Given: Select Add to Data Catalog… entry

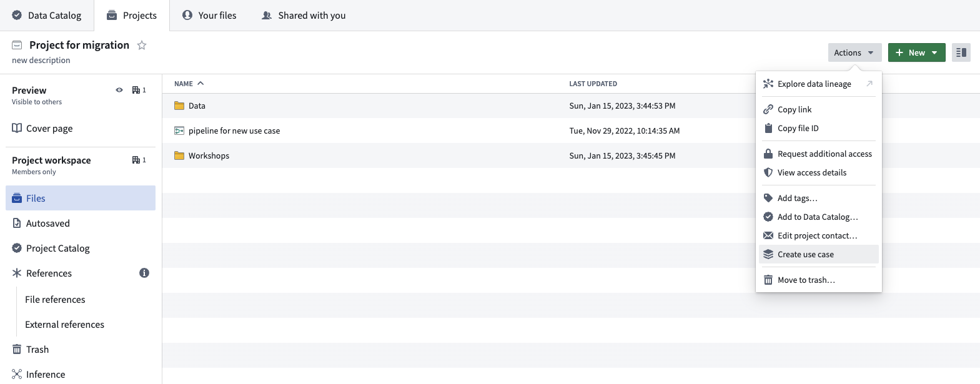Looking at the screenshot, I should pyautogui.click(x=818, y=217).
